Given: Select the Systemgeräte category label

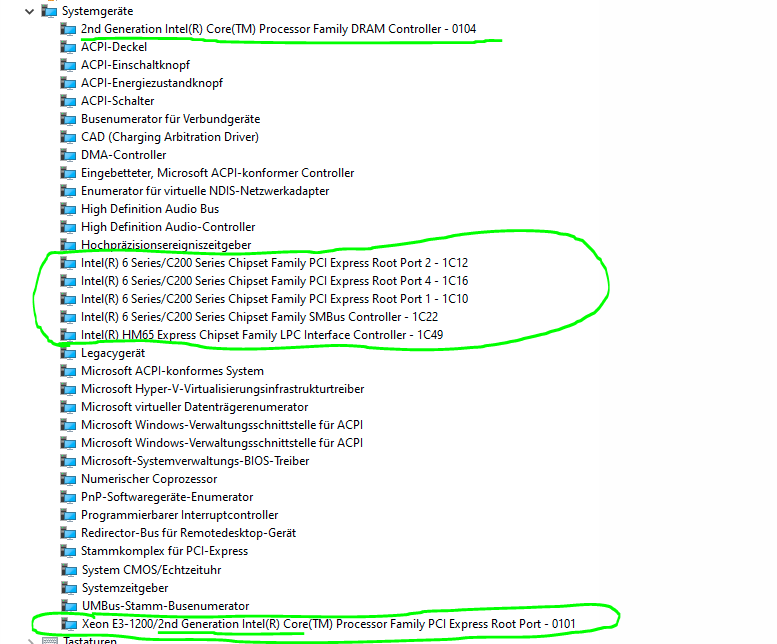Looking at the screenshot, I should click(97, 11).
